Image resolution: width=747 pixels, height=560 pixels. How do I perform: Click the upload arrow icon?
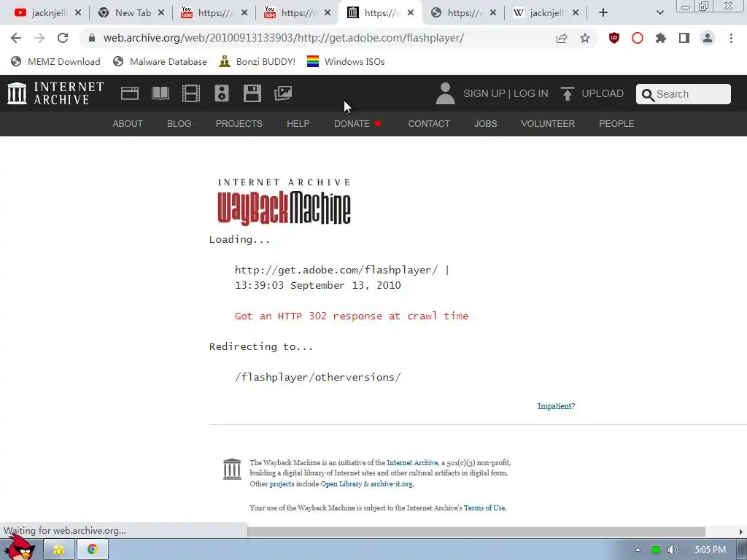[x=567, y=93]
